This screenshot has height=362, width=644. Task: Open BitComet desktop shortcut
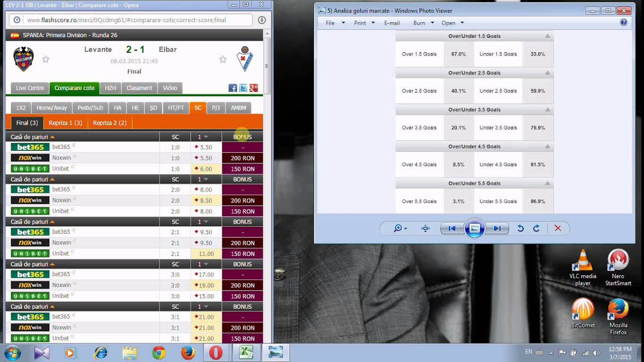click(583, 313)
